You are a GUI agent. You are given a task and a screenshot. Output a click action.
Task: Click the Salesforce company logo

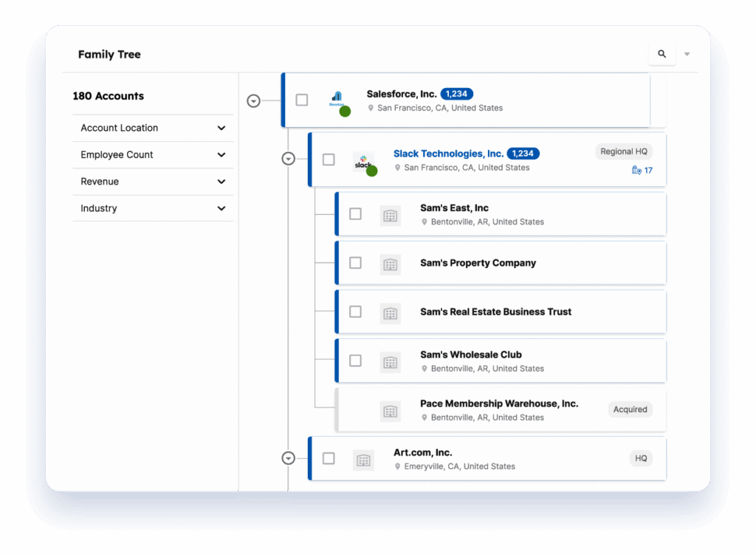337,99
